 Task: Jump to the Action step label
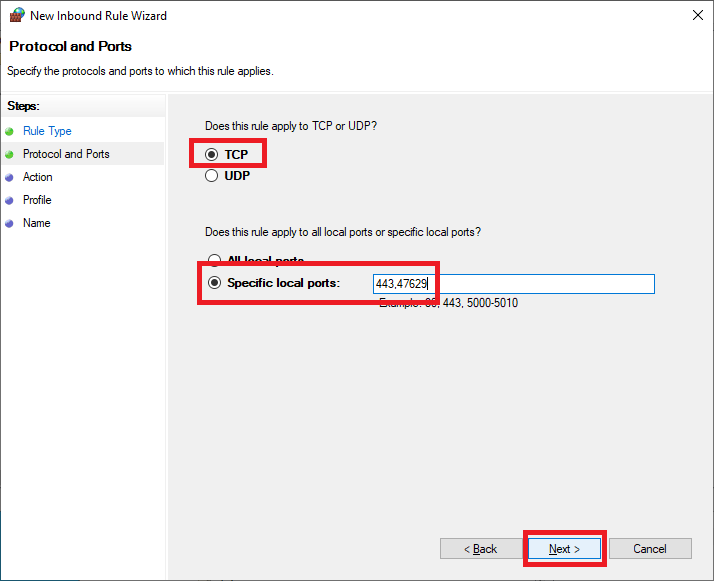[38, 177]
